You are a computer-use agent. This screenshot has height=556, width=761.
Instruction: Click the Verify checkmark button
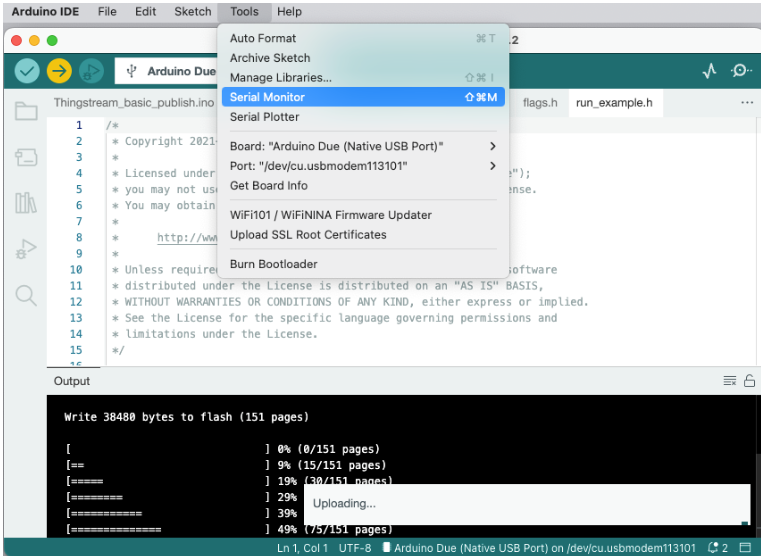tap(27, 71)
